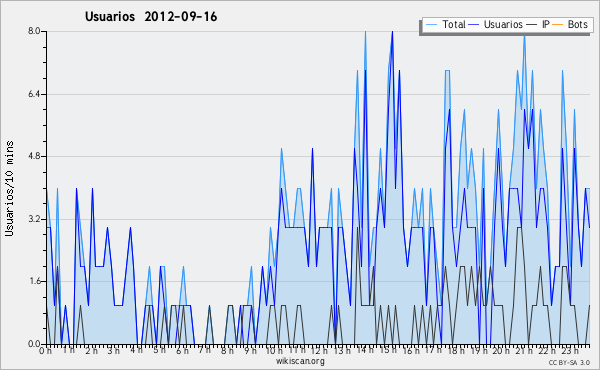Click the x-axis label '19 h'
This screenshot has width=600, height=370.
[478, 350]
